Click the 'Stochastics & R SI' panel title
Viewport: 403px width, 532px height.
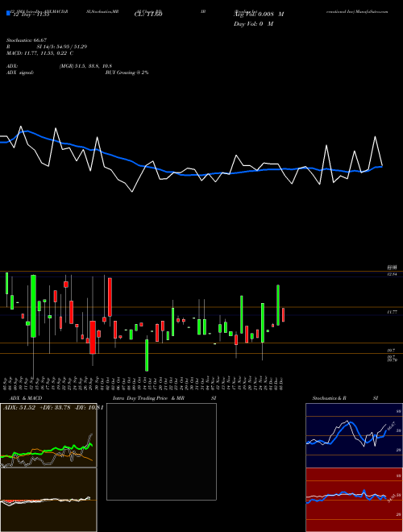pos(345,398)
